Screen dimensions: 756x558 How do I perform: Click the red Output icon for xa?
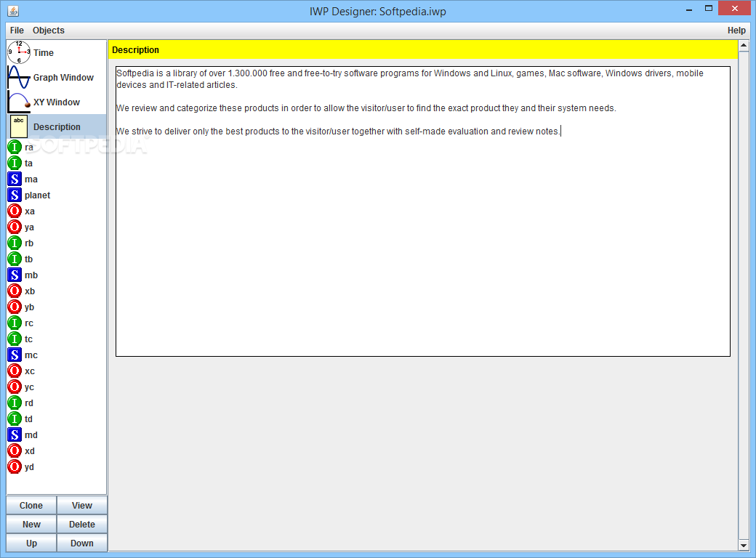point(15,211)
